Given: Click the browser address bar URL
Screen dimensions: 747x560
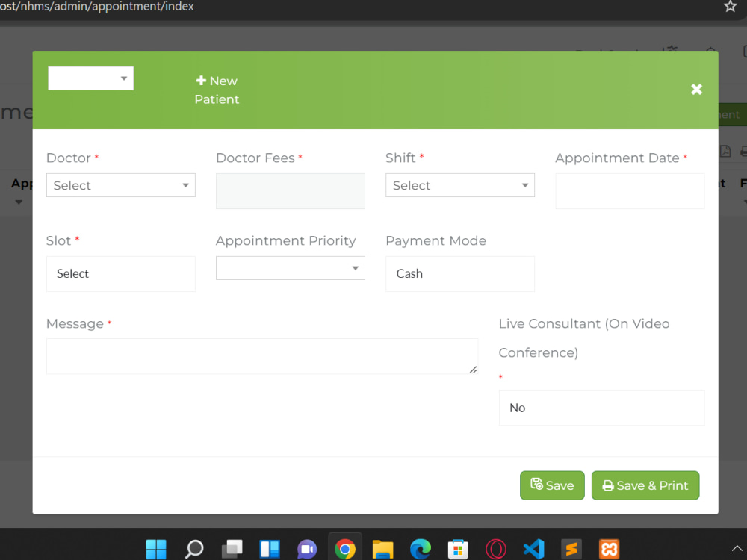Looking at the screenshot, I should (96, 7).
